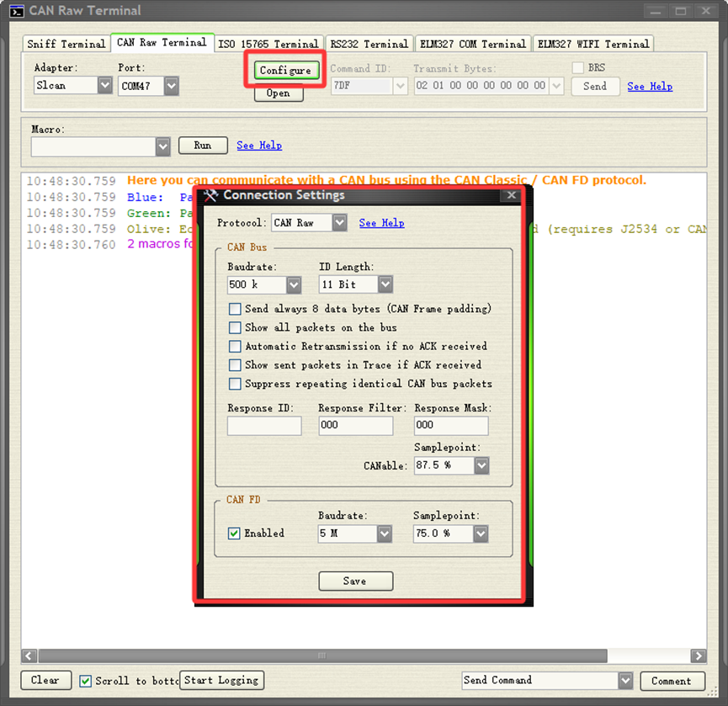Click the Response ID input field
This screenshot has height=706, width=728.
pyautogui.click(x=264, y=426)
